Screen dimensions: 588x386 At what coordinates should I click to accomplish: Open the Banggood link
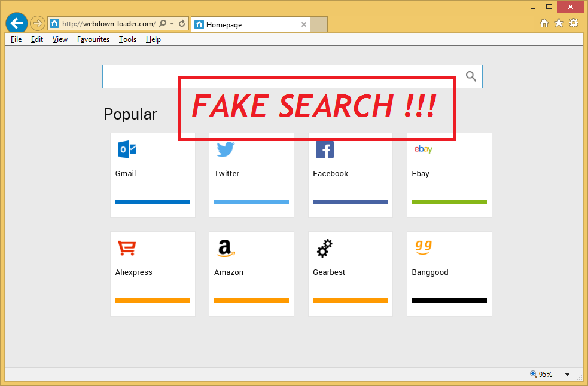point(430,272)
